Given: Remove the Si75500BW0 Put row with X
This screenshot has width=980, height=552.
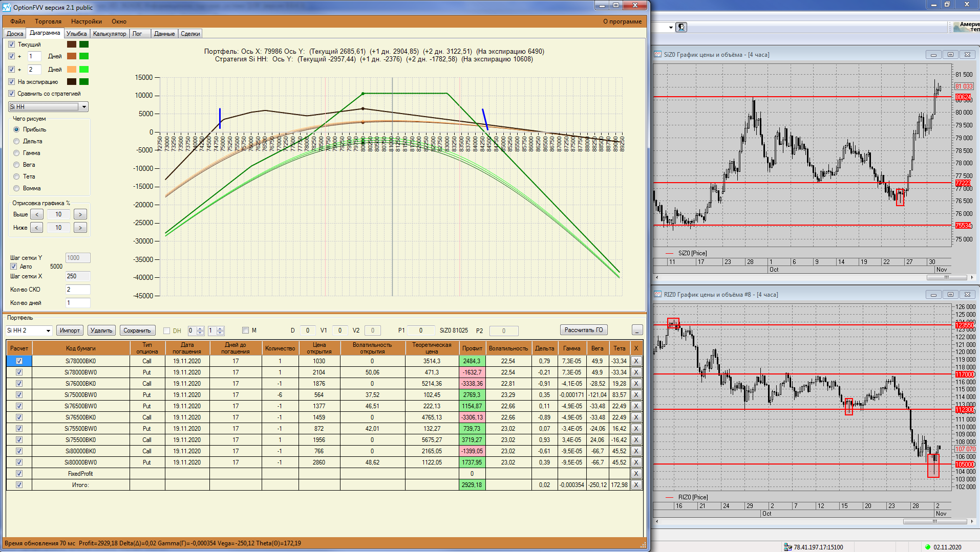Looking at the screenshot, I should coord(636,429).
